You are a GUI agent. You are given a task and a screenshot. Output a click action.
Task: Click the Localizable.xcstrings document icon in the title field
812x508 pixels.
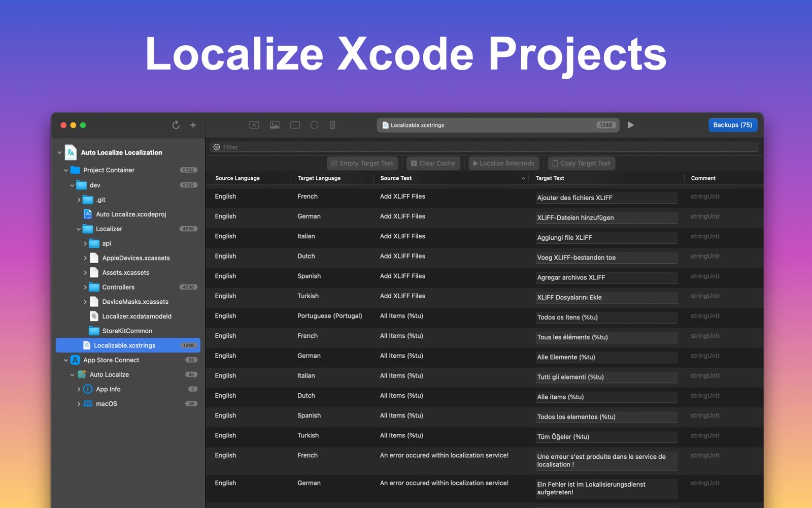click(x=385, y=125)
